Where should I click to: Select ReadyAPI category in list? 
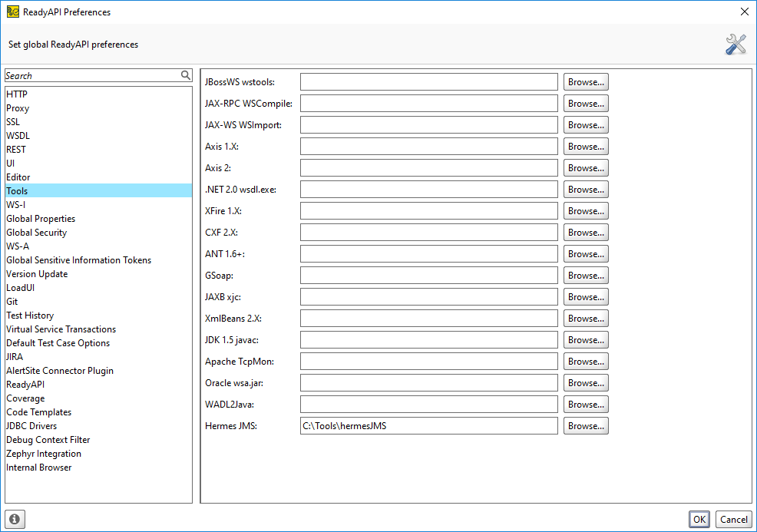point(98,385)
